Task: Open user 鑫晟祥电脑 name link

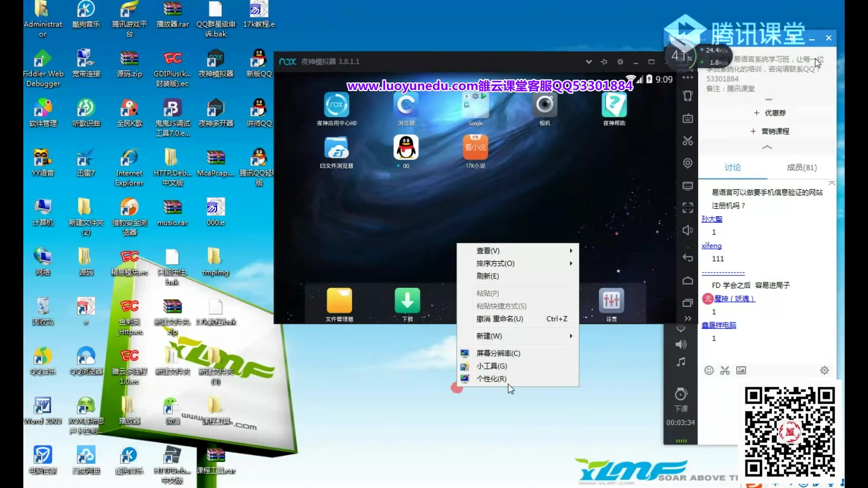Action: (x=718, y=325)
